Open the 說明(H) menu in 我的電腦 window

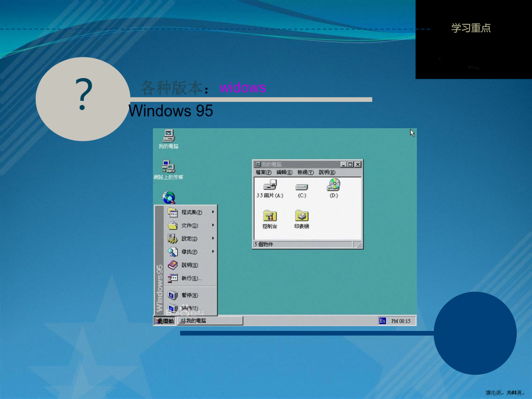pyautogui.click(x=327, y=173)
